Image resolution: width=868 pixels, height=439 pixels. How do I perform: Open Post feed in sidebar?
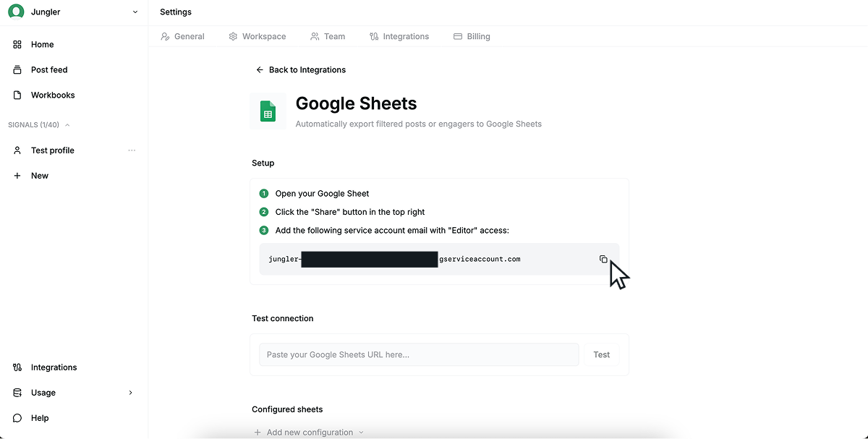tap(48, 70)
